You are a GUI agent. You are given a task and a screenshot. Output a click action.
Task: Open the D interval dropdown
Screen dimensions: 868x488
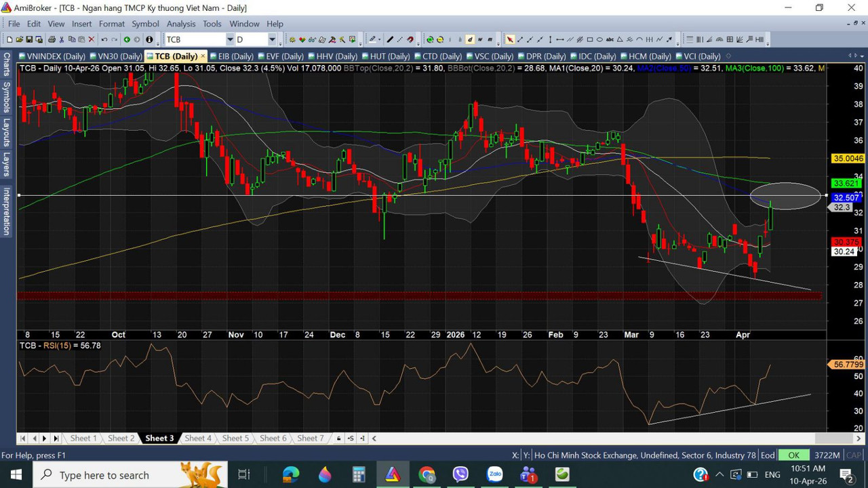pyautogui.click(x=272, y=39)
